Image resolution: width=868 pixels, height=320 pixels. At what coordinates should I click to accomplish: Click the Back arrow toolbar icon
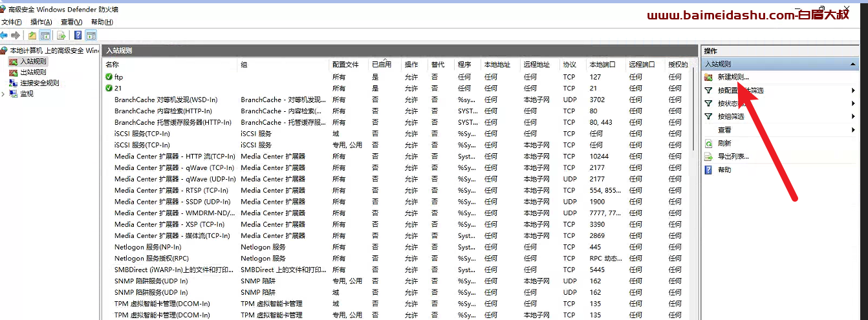pos(4,36)
